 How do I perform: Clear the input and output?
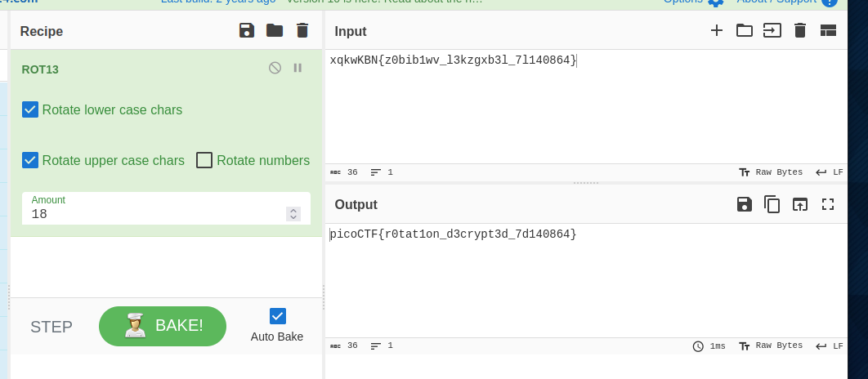[800, 31]
